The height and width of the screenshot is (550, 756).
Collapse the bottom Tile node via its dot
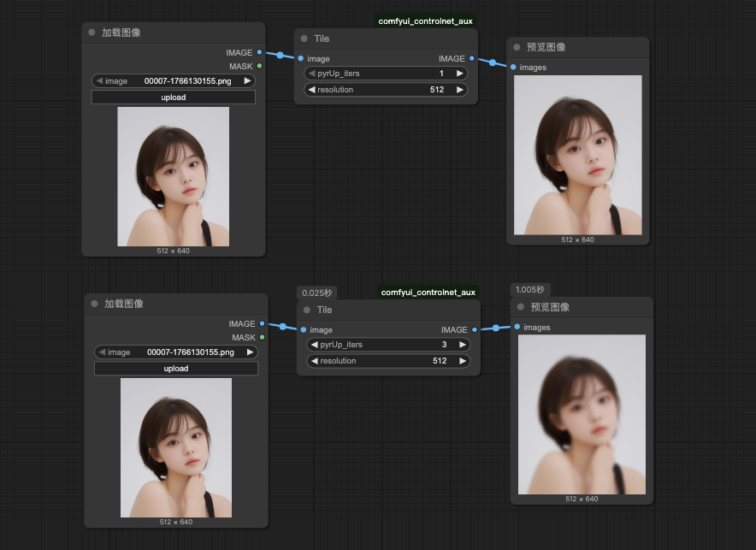pos(307,310)
